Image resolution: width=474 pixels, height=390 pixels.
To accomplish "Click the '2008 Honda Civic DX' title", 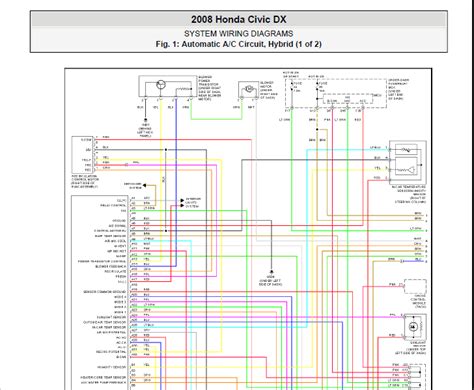I will [x=239, y=19].
